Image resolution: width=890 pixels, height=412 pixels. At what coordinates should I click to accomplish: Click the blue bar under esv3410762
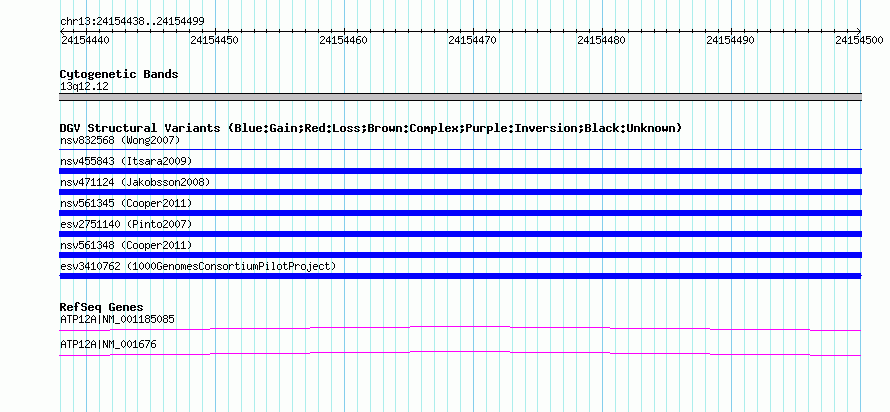pyautogui.click(x=460, y=276)
